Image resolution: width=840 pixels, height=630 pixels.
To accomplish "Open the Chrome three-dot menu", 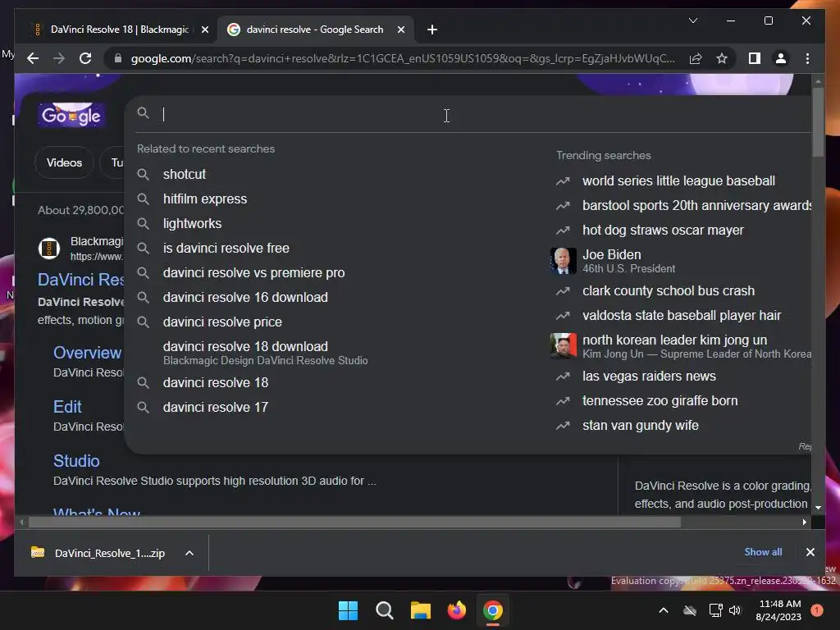I will coord(807,58).
